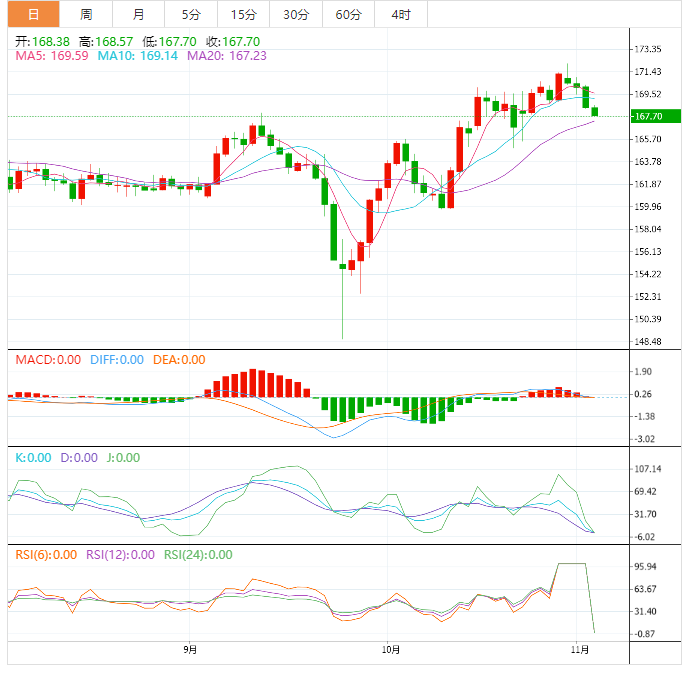
Task: Click the 9月 date axis label
Action: coord(190,649)
